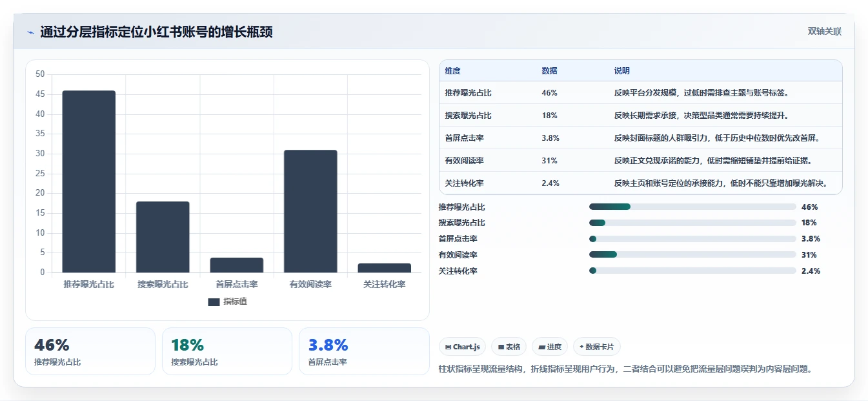Click the 有效阅读率 x-axis label
868x401 pixels.
[x=310, y=285]
